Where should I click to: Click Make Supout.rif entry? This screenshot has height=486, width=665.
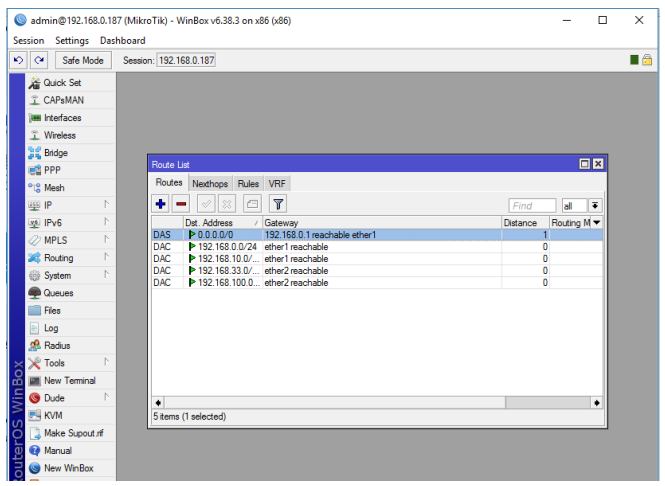71,433
